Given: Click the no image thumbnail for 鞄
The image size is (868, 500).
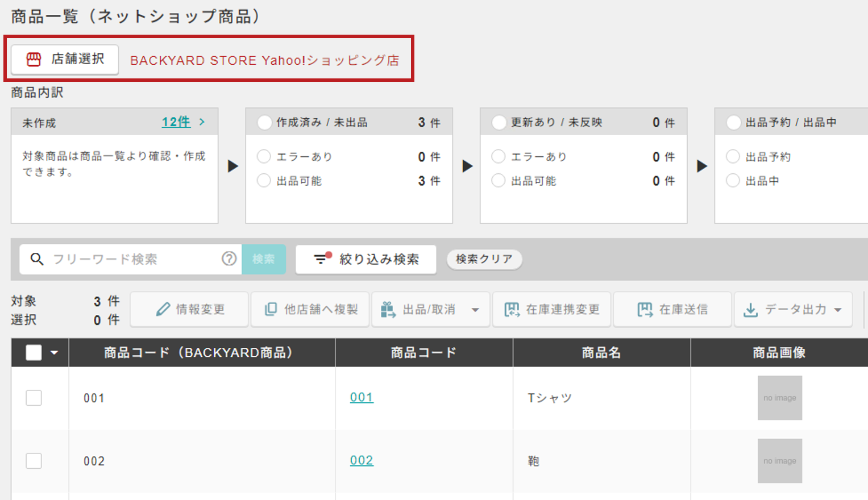Looking at the screenshot, I should tap(780, 461).
